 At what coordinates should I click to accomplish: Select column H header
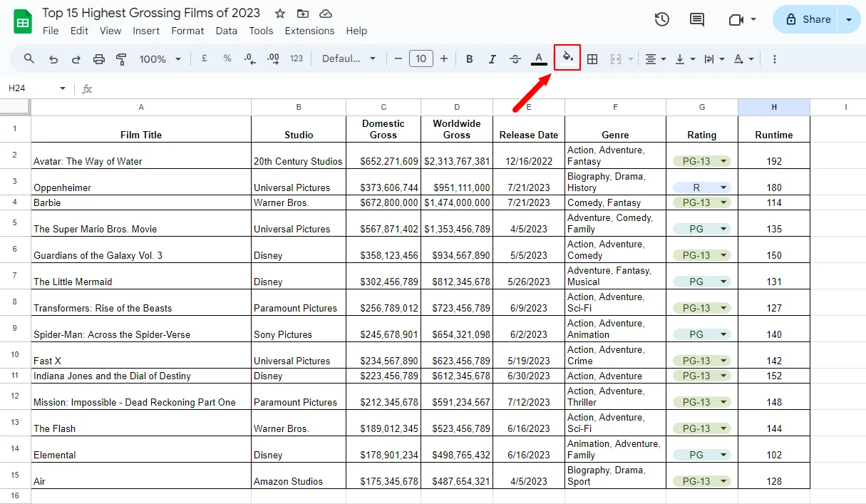pyautogui.click(x=774, y=107)
